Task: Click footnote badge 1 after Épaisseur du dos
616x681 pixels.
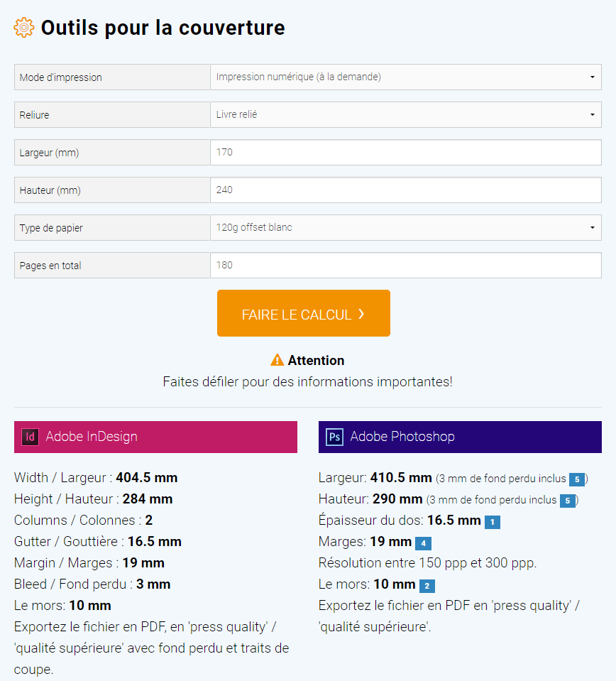Action: click(493, 522)
